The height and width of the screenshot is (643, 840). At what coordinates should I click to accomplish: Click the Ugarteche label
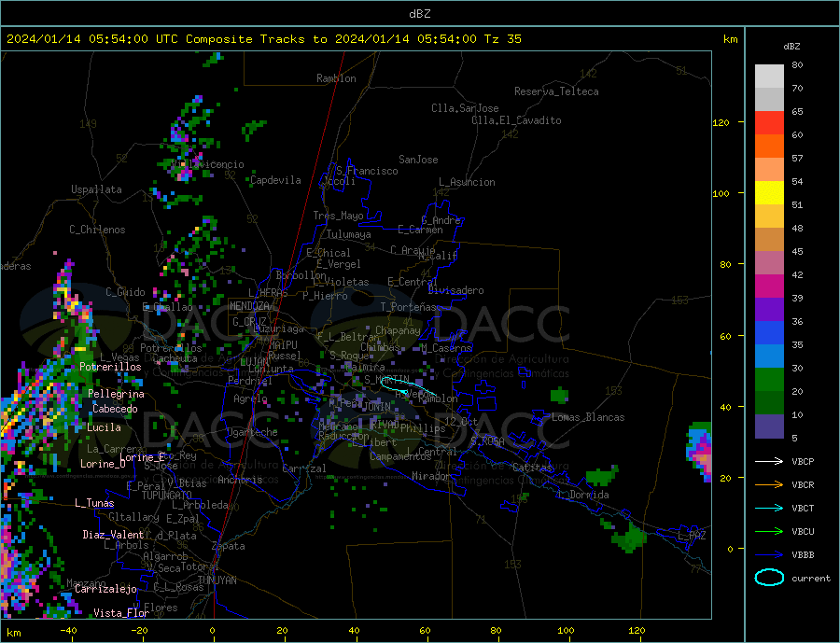[x=252, y=432]
